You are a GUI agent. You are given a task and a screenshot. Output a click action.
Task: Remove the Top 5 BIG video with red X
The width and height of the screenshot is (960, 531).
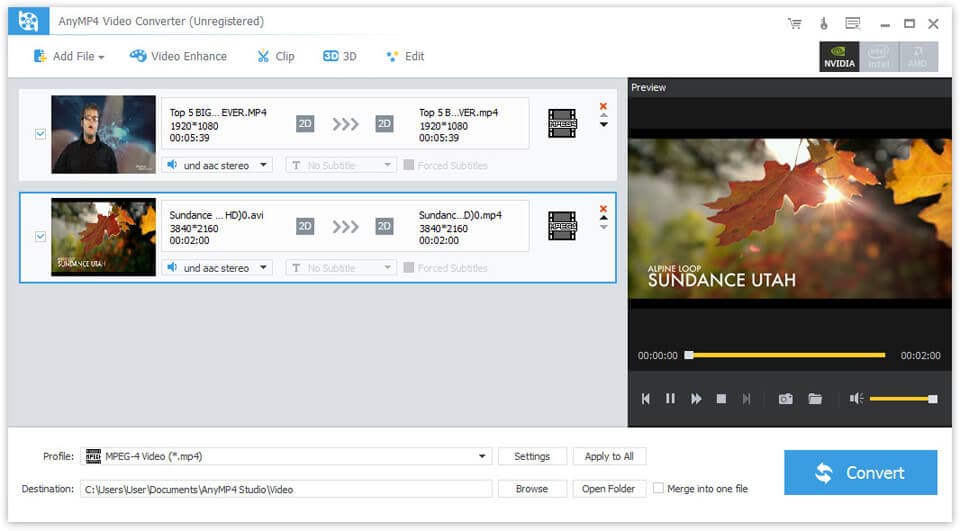(603, 106)
